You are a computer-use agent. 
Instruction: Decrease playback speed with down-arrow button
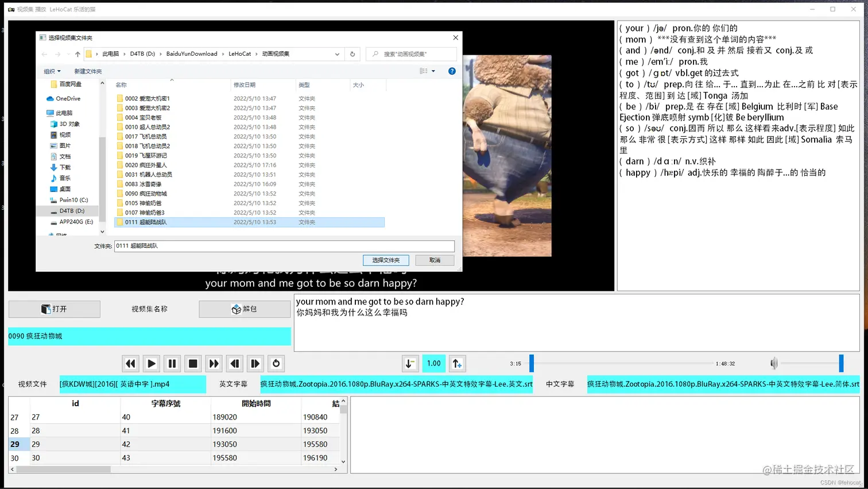tap(410, 363)
